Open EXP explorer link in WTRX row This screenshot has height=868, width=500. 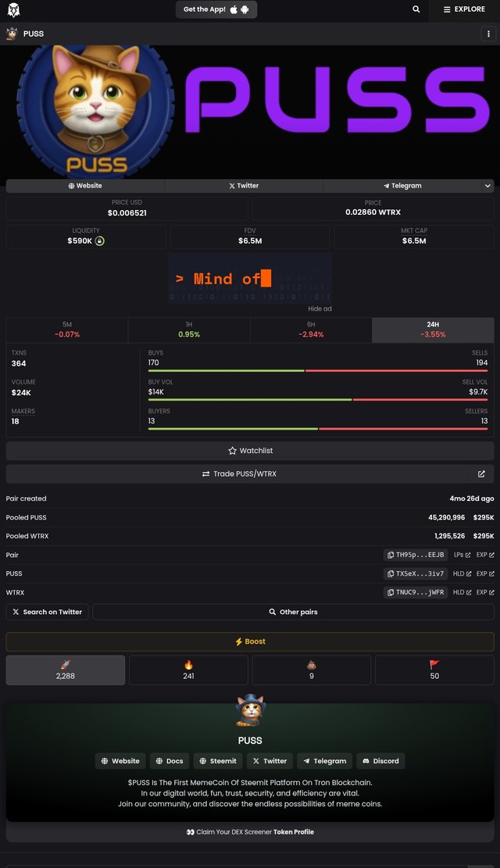pos(485,592)
